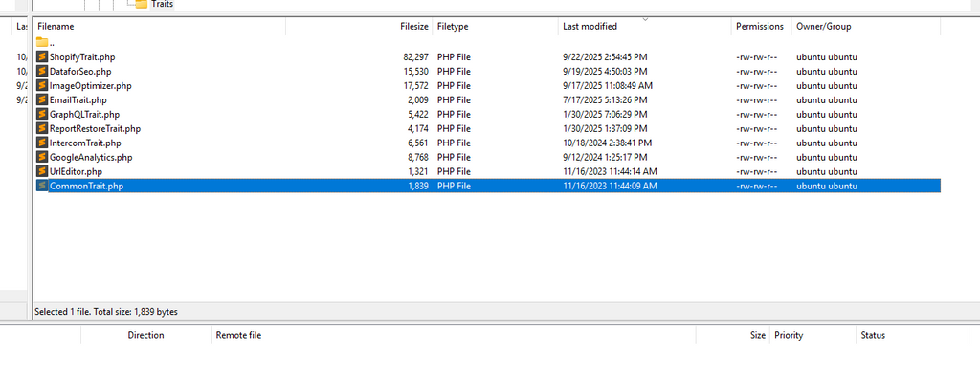Click the GoogleAnalytics.php file icon

(42, 158)
